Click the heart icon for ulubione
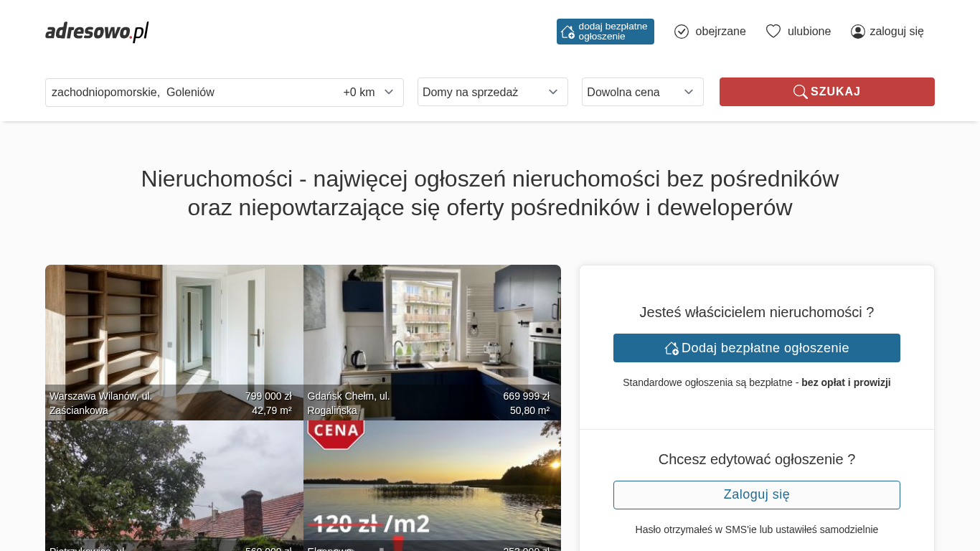980x551 pixels. (773, 32)
